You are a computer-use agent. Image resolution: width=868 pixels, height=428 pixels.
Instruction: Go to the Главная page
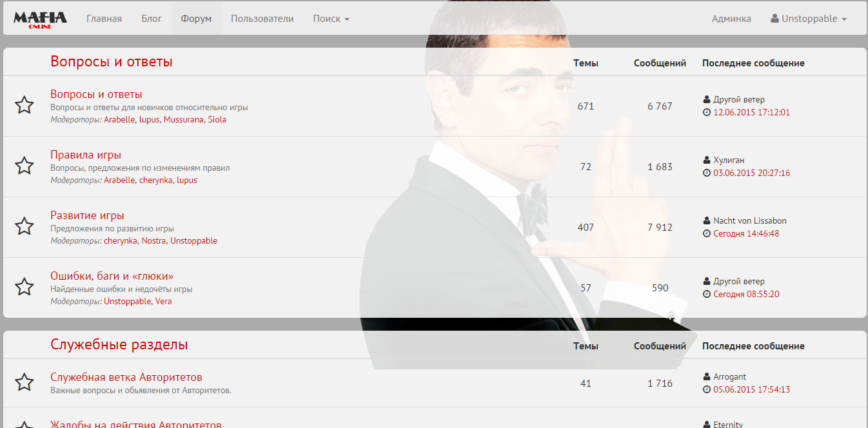coord(104,19)
